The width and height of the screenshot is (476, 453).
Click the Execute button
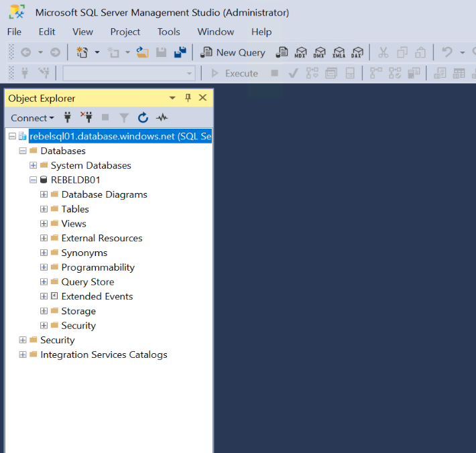pos(235,74)
